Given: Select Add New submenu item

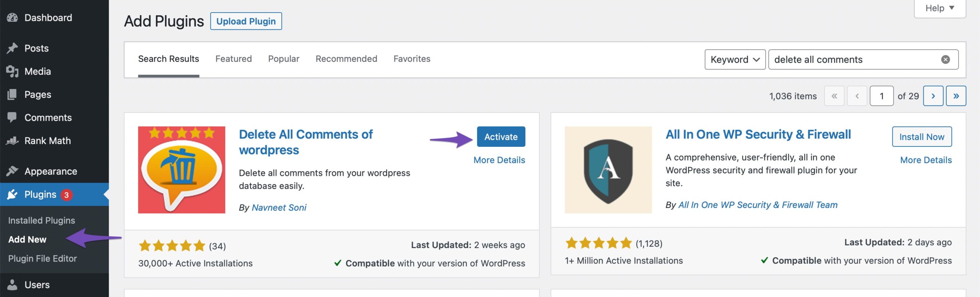Looking at the screenshot, I should (27, 240).
